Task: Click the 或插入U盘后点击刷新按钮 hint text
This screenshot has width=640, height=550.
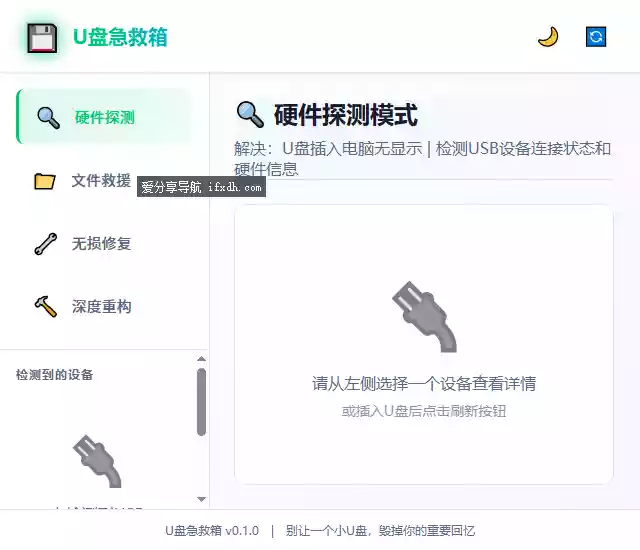Action: coord(424,411)
